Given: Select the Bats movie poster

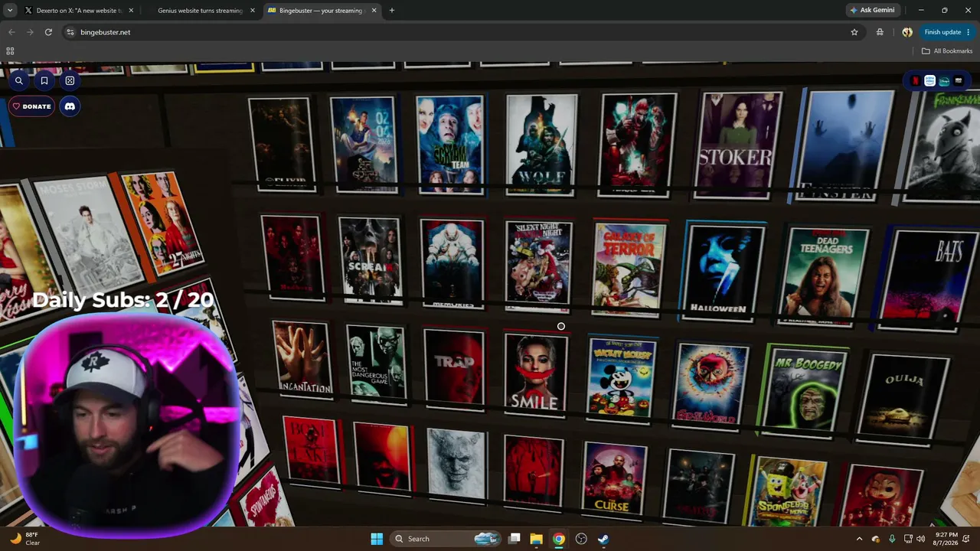Looking at the screenshot, I should point(928,280).
